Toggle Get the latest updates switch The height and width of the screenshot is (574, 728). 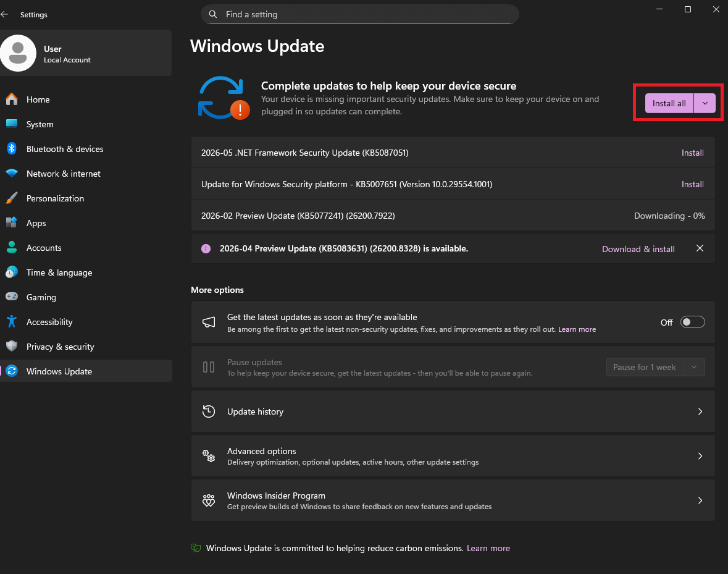coord(692,323)
